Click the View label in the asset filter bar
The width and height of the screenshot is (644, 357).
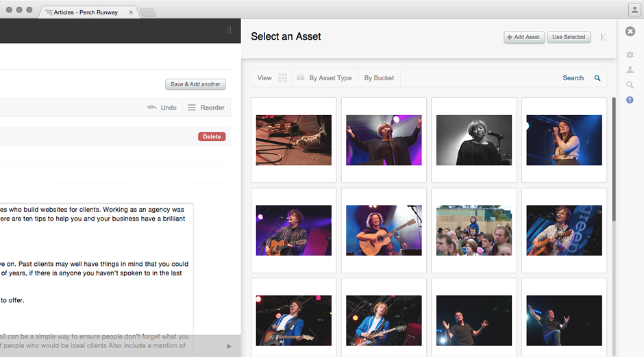(x=264, y=78)
